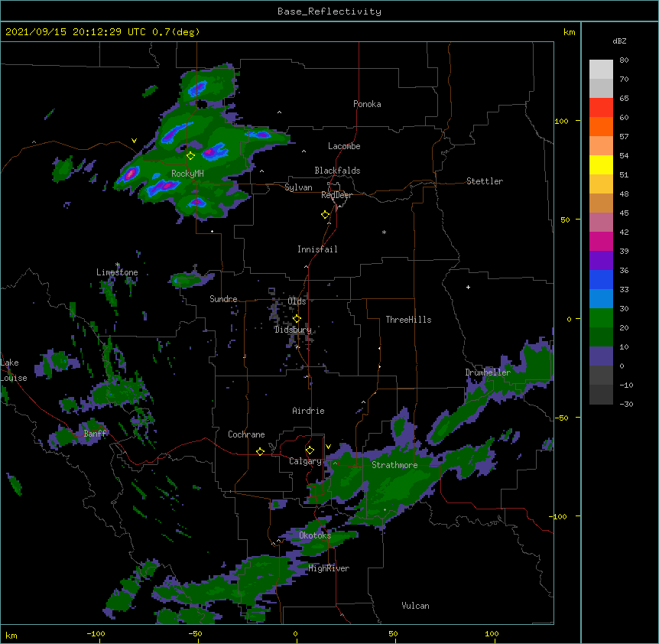Select the 80 dBZ light grey swatch

click(601, 70)
